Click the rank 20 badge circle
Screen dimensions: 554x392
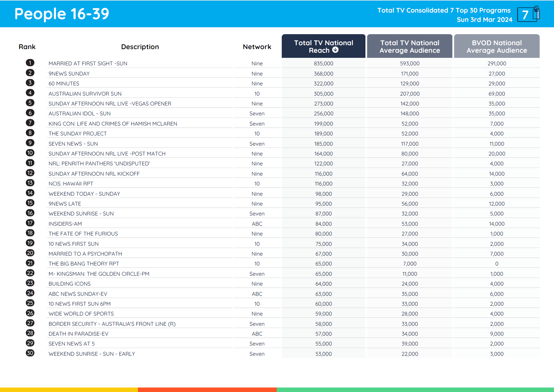point(30,253)
